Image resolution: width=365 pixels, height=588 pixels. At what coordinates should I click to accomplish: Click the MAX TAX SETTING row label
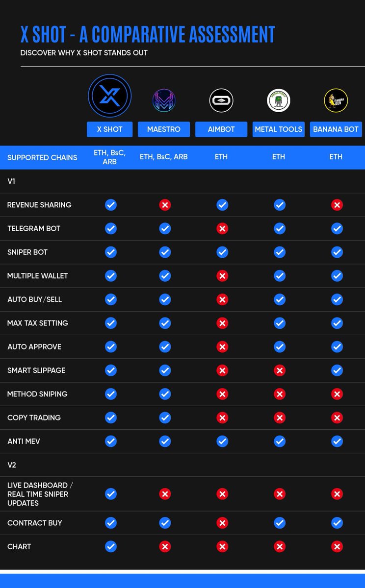38,323
